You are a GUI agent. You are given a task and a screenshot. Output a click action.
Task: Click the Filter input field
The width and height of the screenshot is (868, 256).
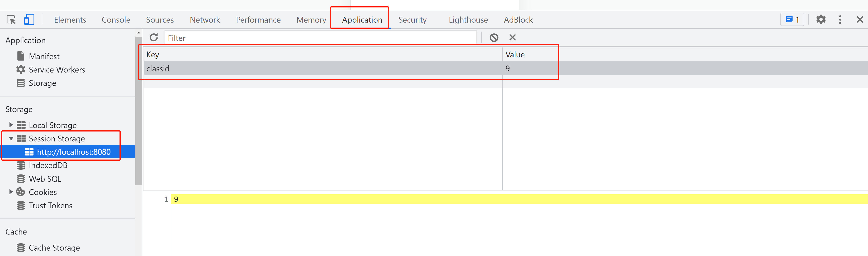coord(320,38)
